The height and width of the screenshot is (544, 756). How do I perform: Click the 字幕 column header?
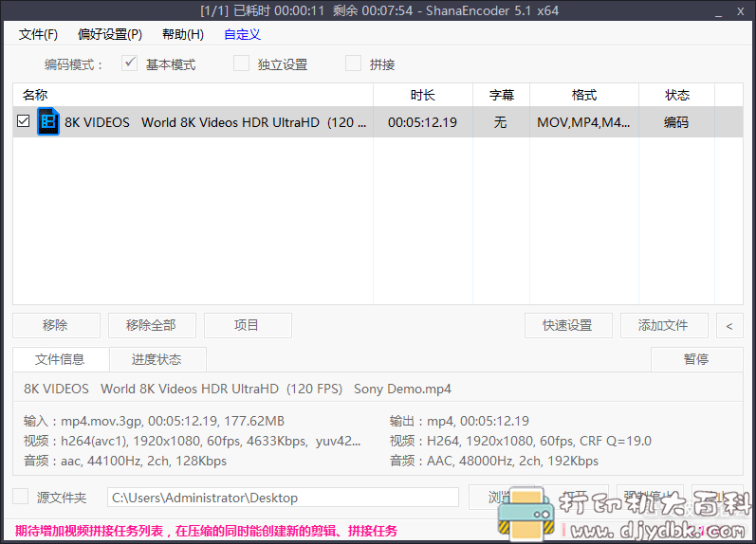tap(502, 95)
